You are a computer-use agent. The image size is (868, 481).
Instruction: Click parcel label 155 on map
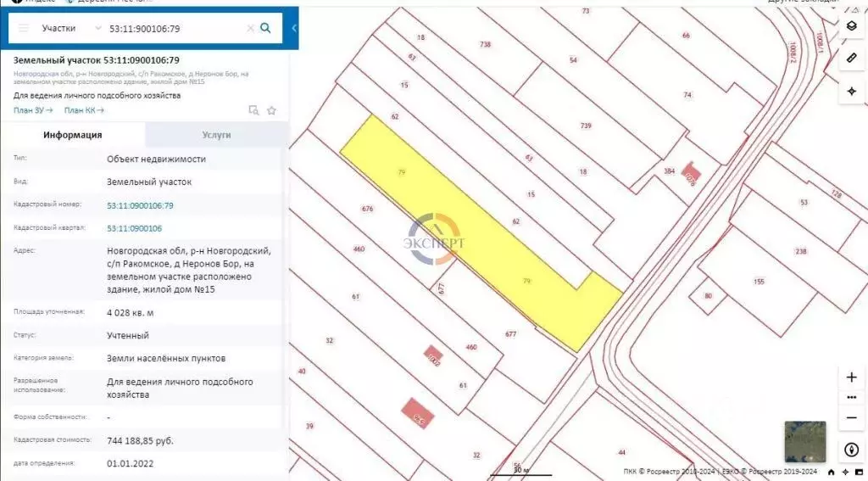[x=759, y=282]
